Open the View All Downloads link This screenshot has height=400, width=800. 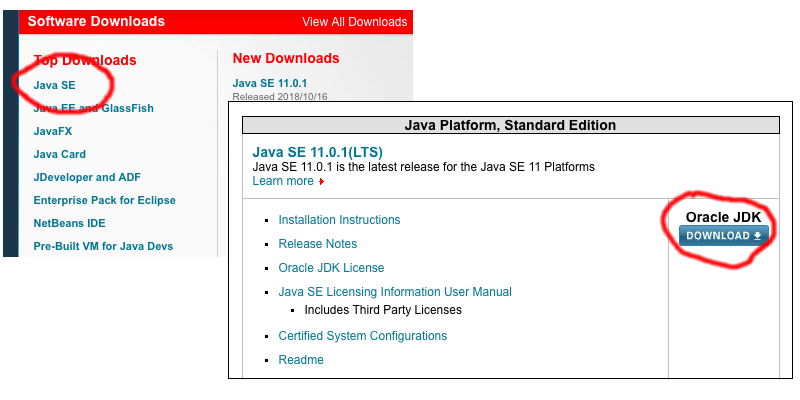pos(354,22)
